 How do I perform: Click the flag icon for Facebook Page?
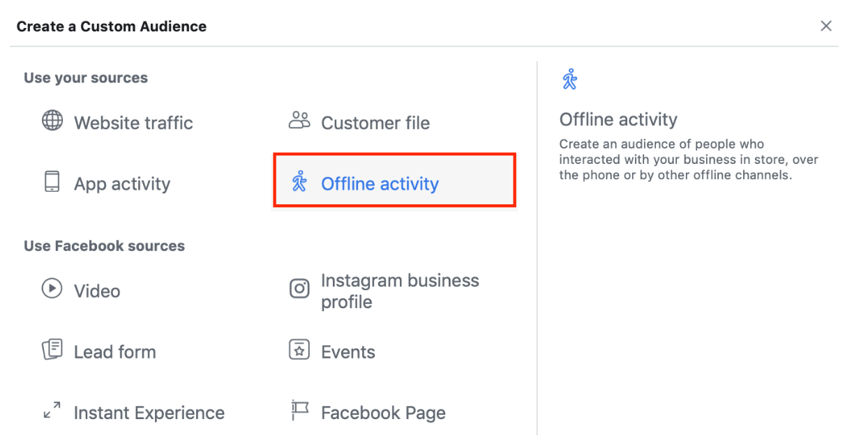pyautogui.click(x=299, y=411)
